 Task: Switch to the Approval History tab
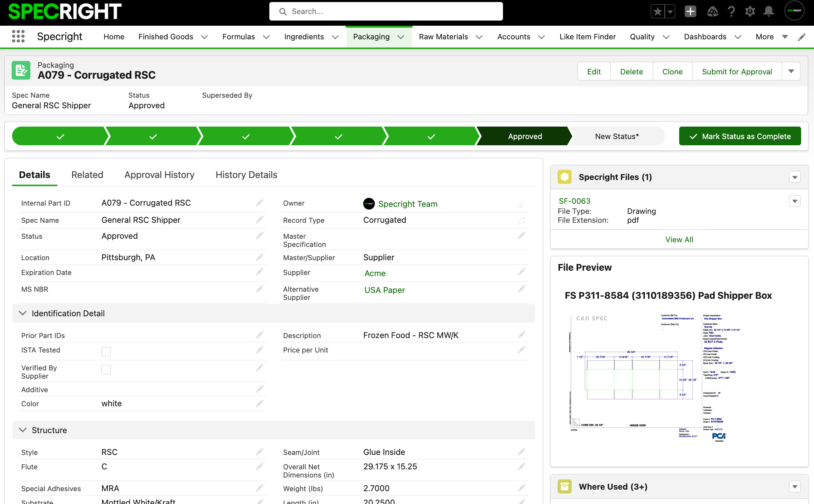pos(159,174)
